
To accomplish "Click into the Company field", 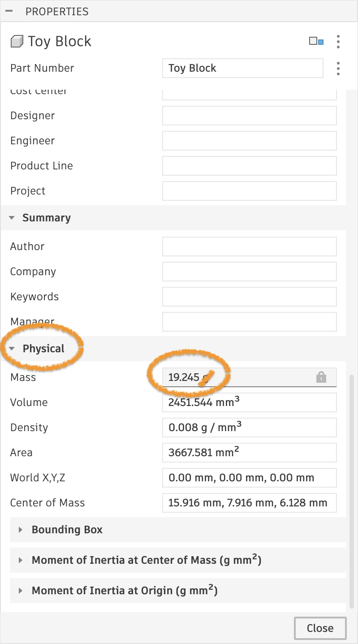I will click(249, 272).
